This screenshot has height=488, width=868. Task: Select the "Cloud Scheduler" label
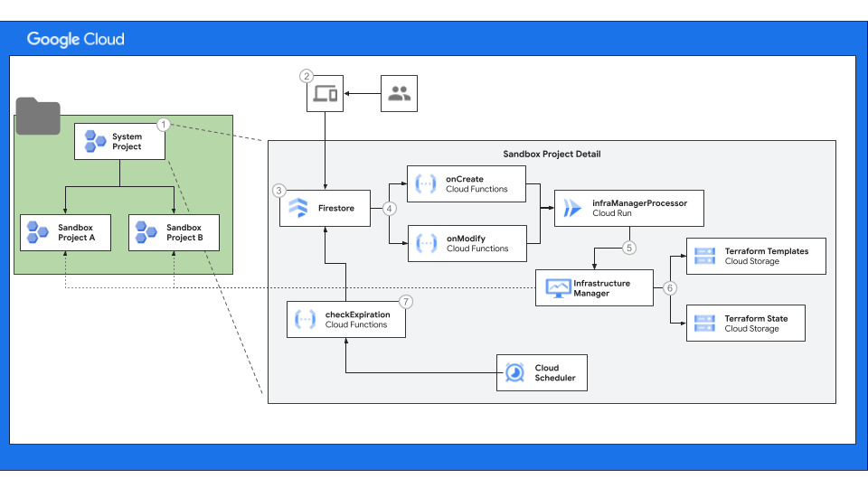coord(554,373)
